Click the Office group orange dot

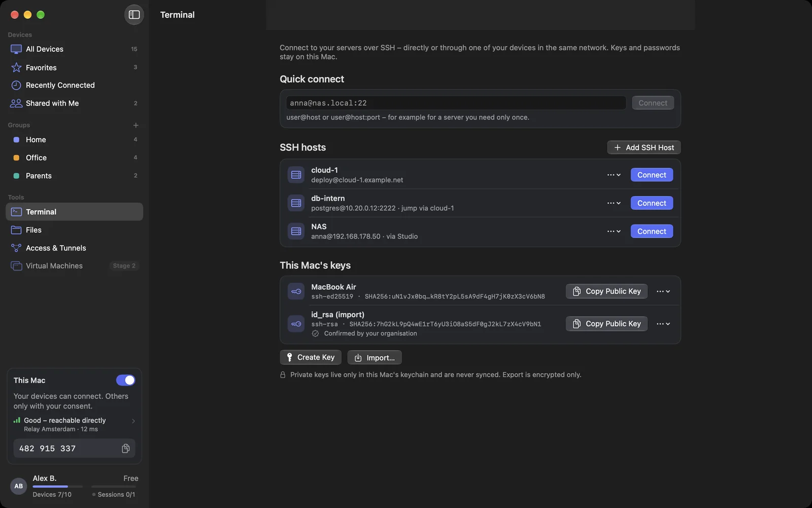pos(16,158)
